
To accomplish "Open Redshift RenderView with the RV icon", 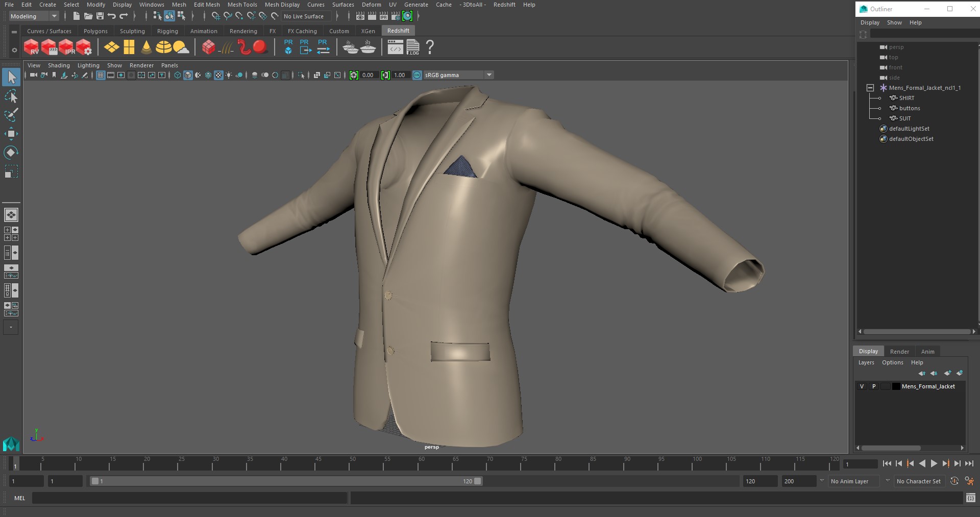I will click(31, 47).
